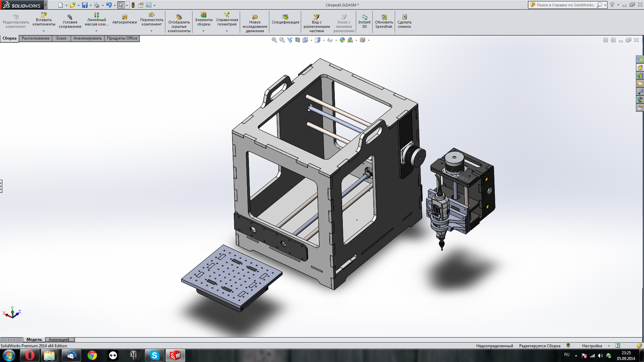The image size is (644, 362).
Task: Switch to the Эскиз tab
Action: pos(61,38)
